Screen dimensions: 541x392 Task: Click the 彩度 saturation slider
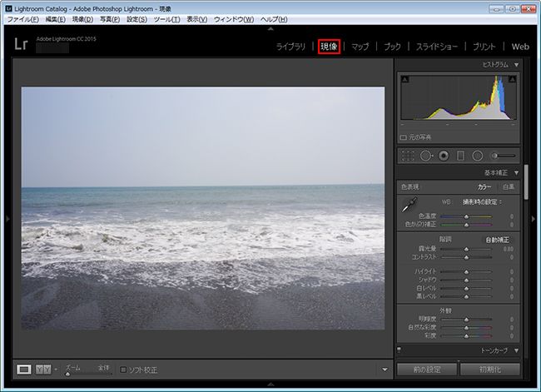[x=466, y=335]
